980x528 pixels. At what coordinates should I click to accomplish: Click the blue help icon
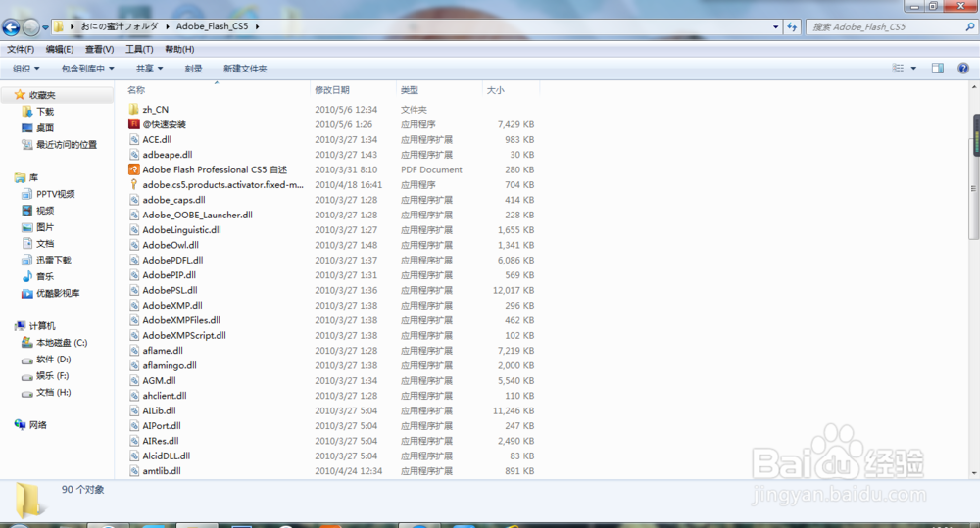[963, 69]
